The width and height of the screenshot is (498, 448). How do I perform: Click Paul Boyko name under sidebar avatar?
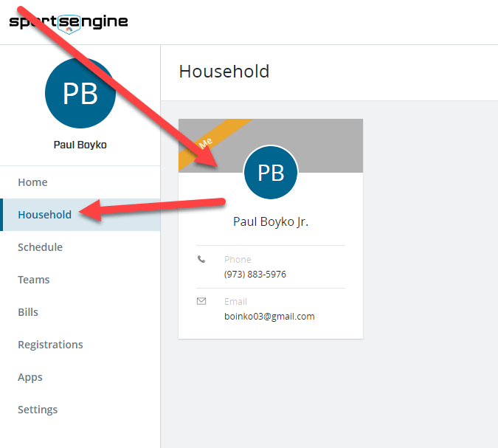(80, 145)
